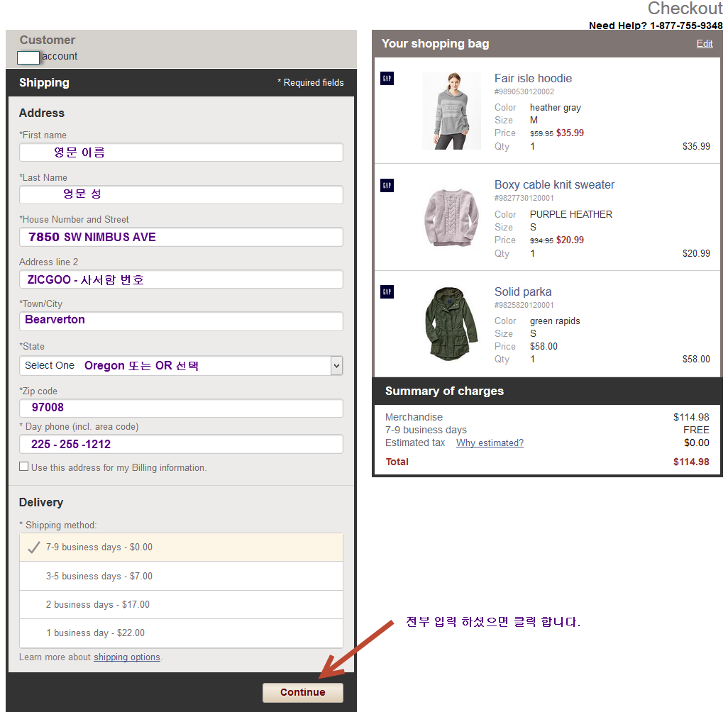Image resolution: width=728 pixels, height=712 pixels.
Task: Click the Zip code input field
Action: [181, 408]
